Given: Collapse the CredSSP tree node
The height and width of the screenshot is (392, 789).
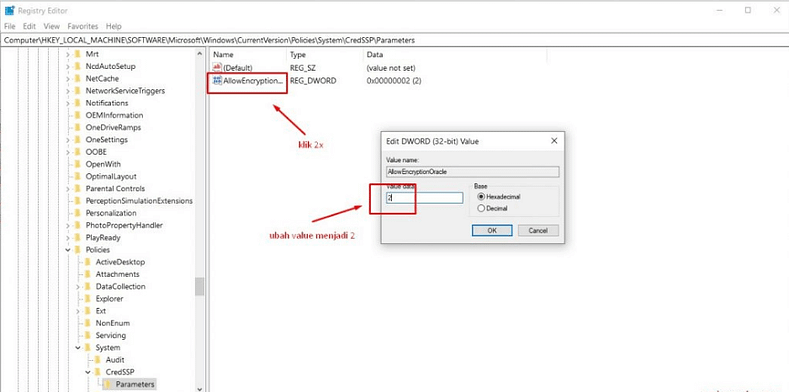Looking at the screenshot, I should coord(88,372).
